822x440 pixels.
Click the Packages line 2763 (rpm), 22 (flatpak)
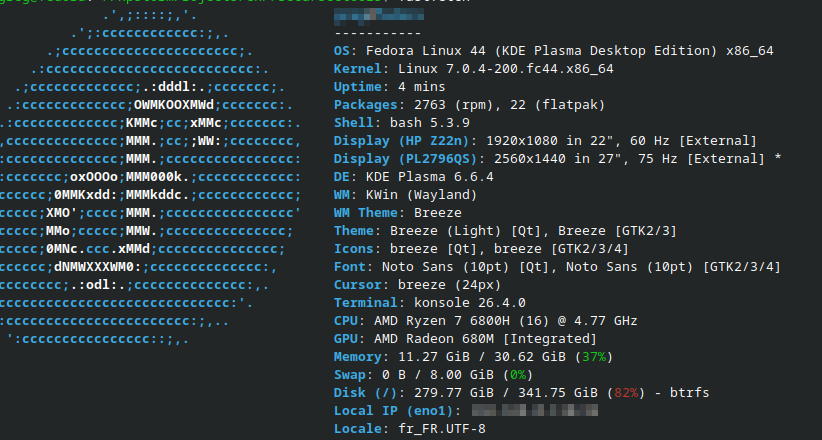(x=470, y=105)
